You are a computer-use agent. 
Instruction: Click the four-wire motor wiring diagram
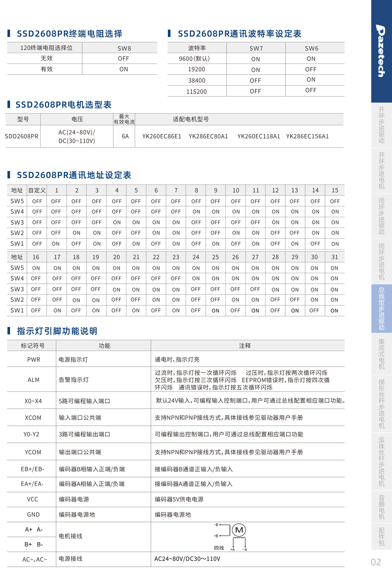231,537
